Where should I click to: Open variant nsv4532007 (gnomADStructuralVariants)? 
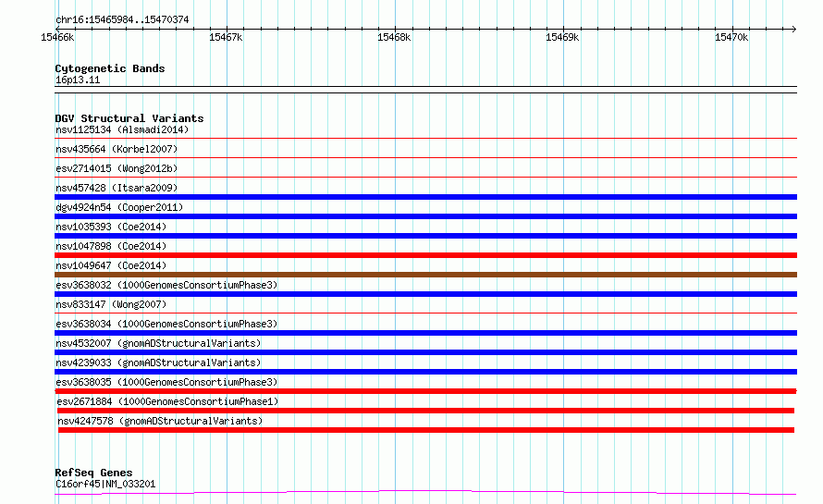click(158, 343)
